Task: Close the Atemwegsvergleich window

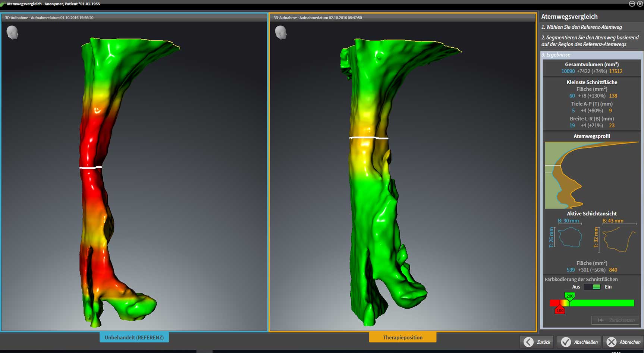Action: click(640, 4)
